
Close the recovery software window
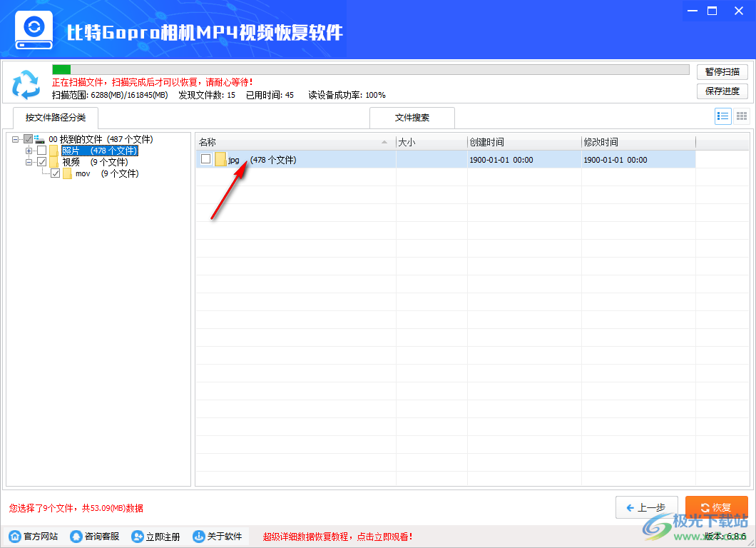point(739,11)
